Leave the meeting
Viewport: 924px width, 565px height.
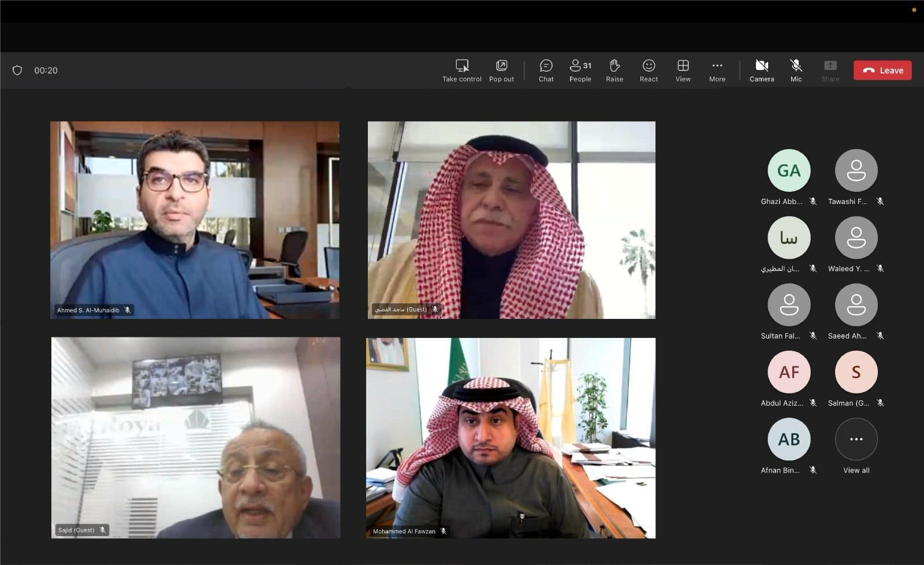point(882,70)
